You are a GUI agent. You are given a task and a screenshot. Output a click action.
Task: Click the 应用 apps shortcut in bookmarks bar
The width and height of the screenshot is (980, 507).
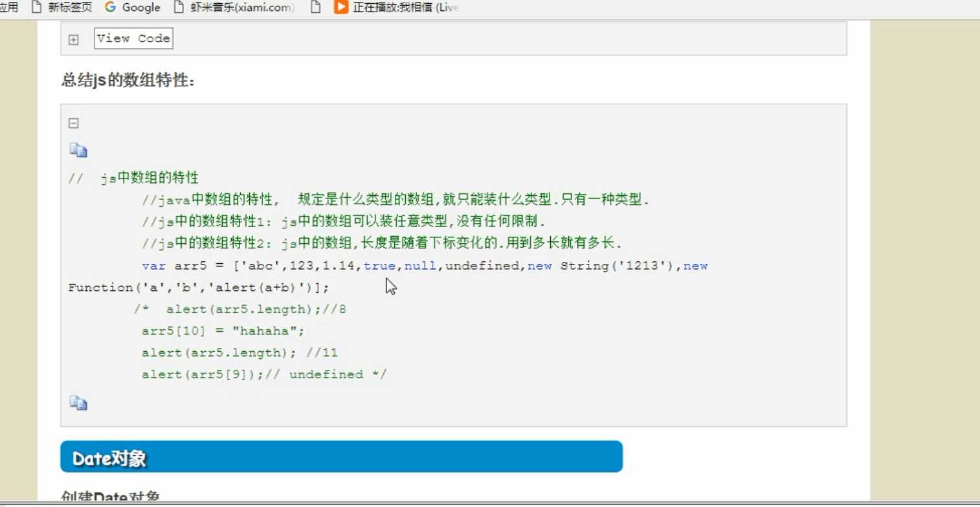(9, 8)
